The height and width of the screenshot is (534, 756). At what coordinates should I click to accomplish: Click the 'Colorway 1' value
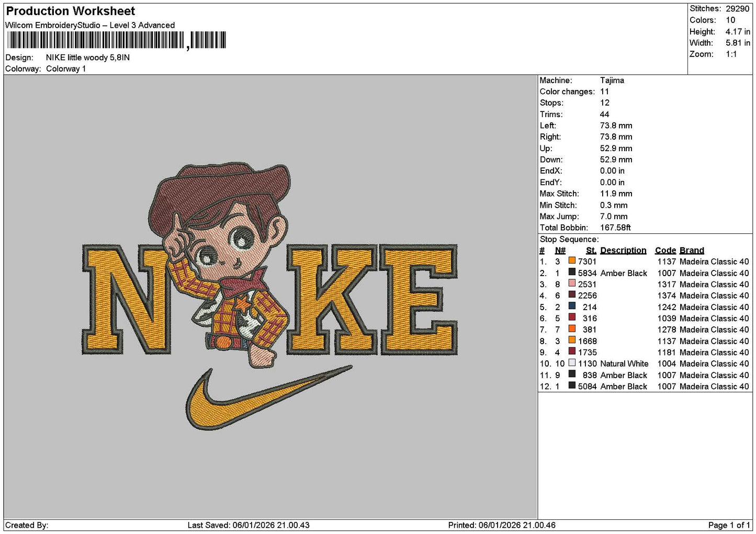click(66, 69)
